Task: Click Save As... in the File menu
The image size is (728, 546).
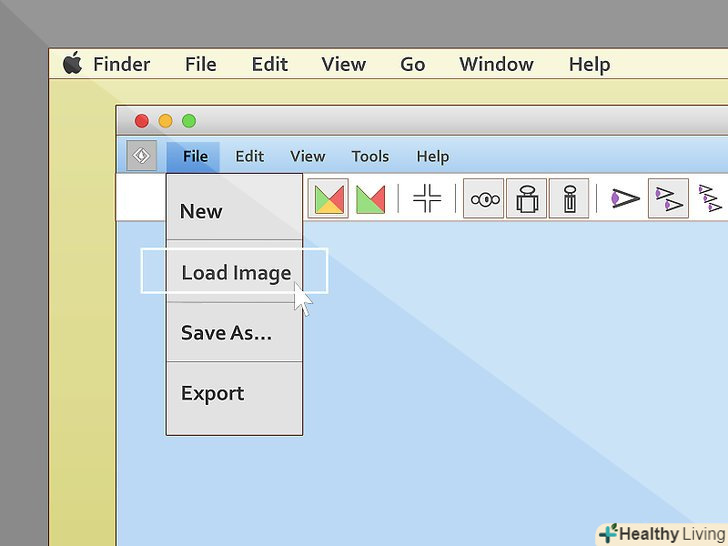Action: coord(226,333)
